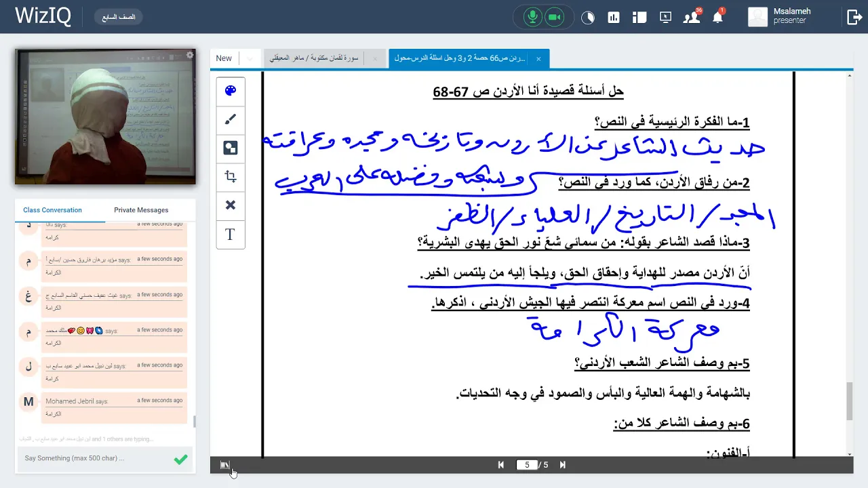Click the ل avatar in chat
Viewport: 868px width, 488px height.
coord(28,367)
